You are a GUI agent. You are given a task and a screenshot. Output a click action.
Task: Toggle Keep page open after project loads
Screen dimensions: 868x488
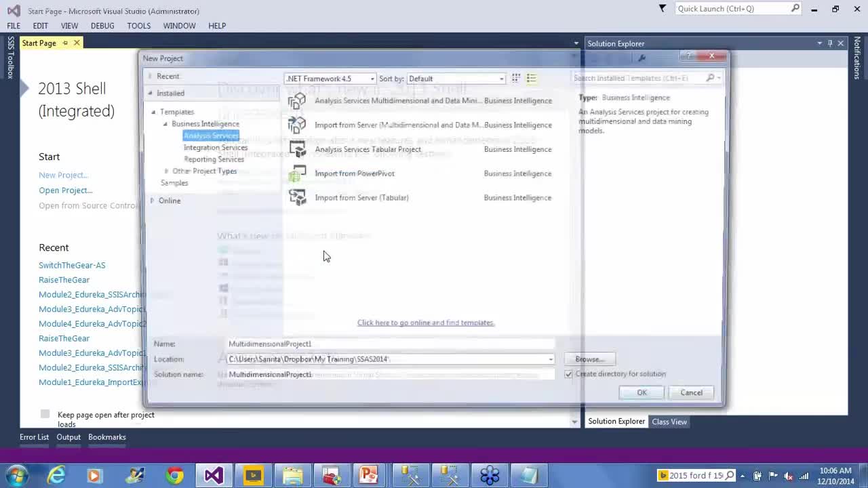[45, 414]
